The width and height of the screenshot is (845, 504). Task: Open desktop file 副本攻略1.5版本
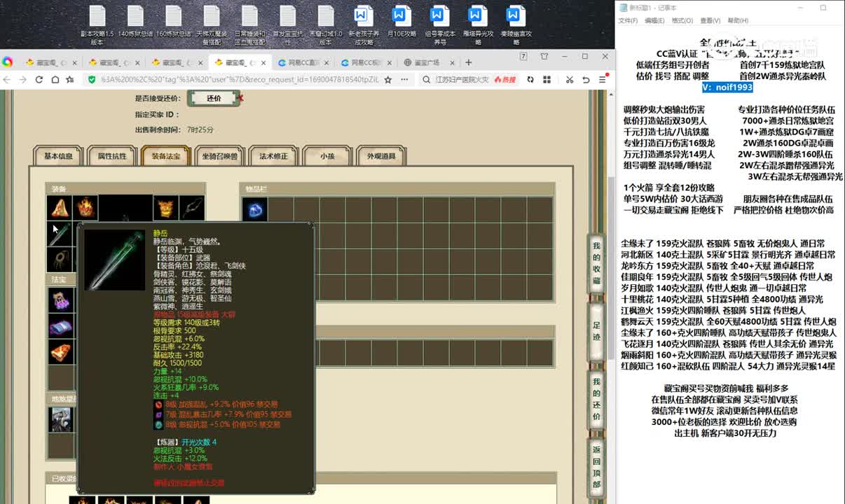click(97, 24)
